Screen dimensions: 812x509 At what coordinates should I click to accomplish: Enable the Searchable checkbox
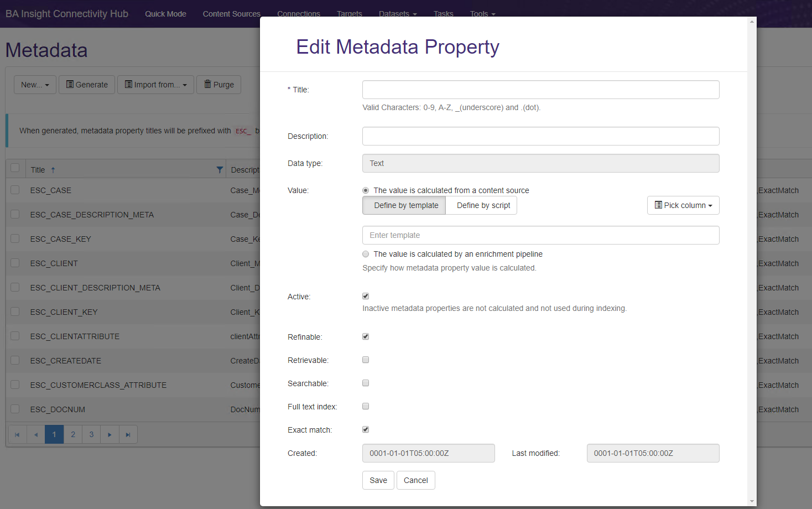366,383
